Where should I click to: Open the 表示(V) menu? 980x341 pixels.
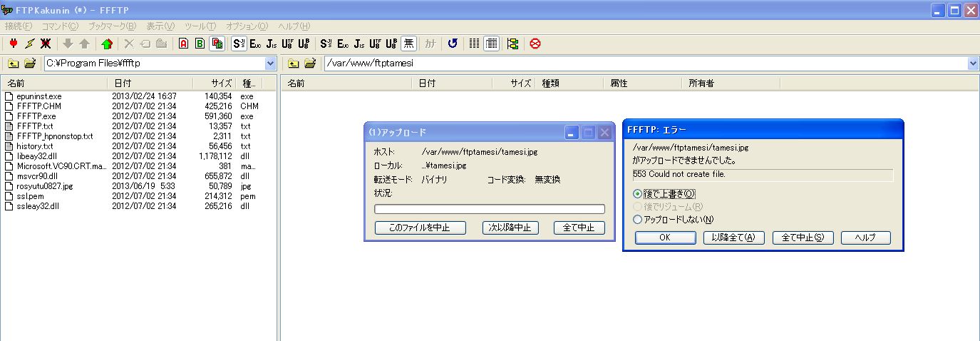coord(160,26)
